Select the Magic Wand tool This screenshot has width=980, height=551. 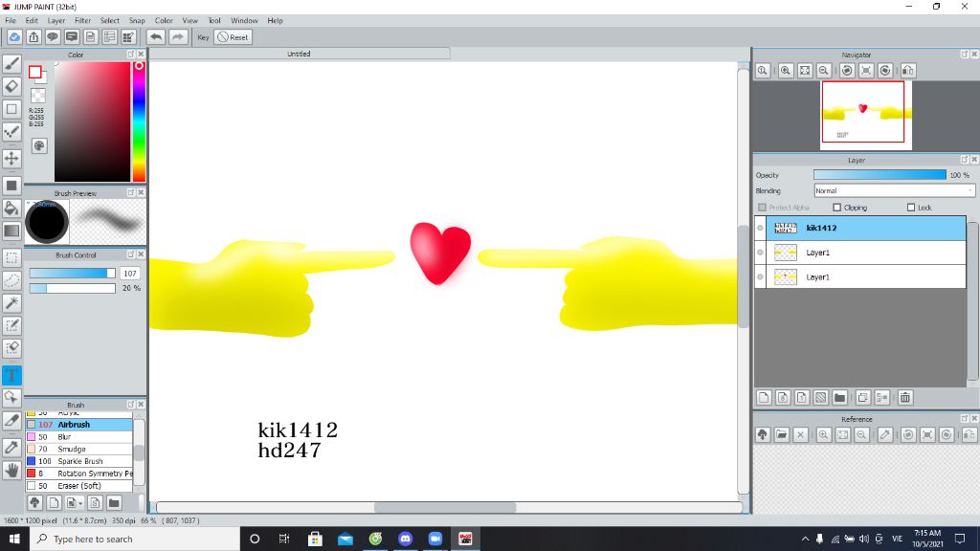point(11,303)
